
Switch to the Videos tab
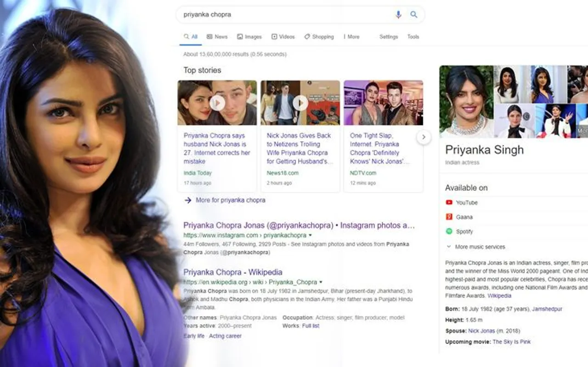pos(283,37)
